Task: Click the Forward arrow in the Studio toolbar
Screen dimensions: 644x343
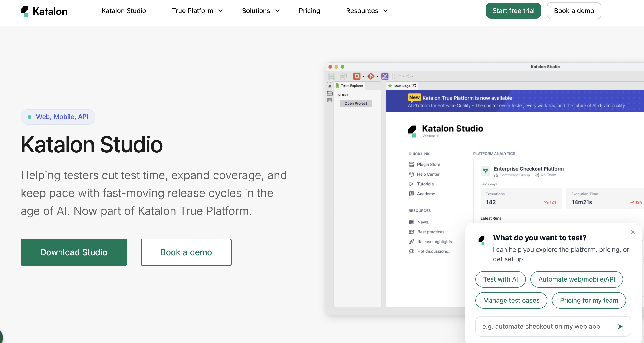Action: [408, 76]
